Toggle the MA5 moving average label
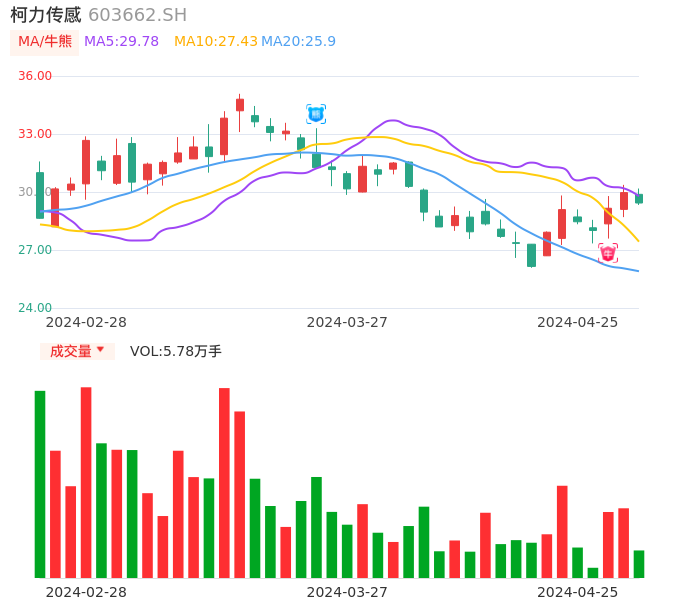Image resolution: width=686 pixels, height=606 pixels. 121,42
